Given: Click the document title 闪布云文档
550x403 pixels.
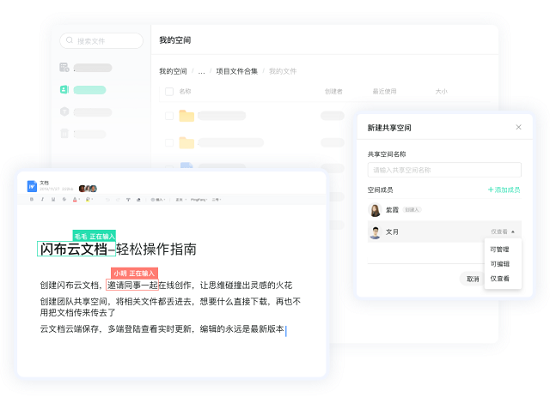Looking at the screenshot, I should click(x=74, y=249).
